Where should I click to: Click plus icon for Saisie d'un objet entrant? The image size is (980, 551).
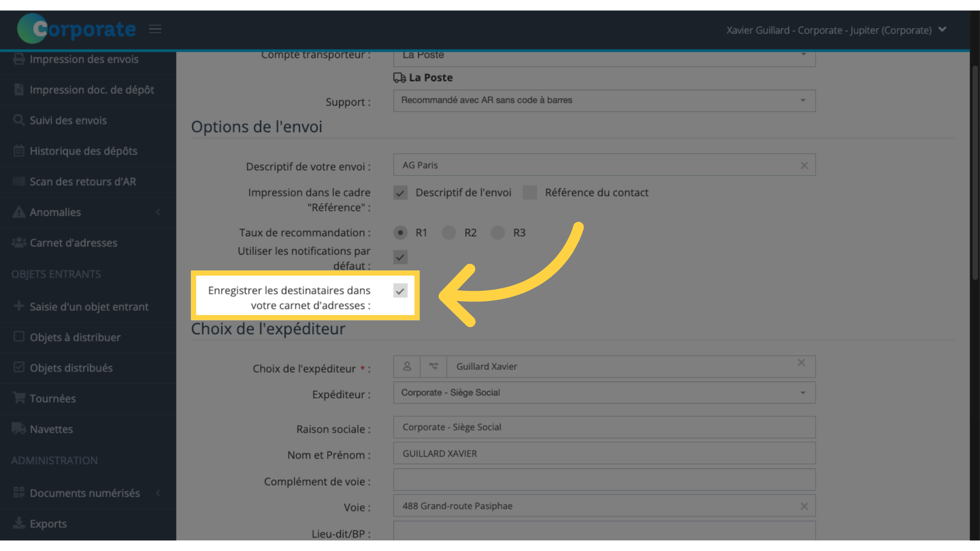pos(19,306)
